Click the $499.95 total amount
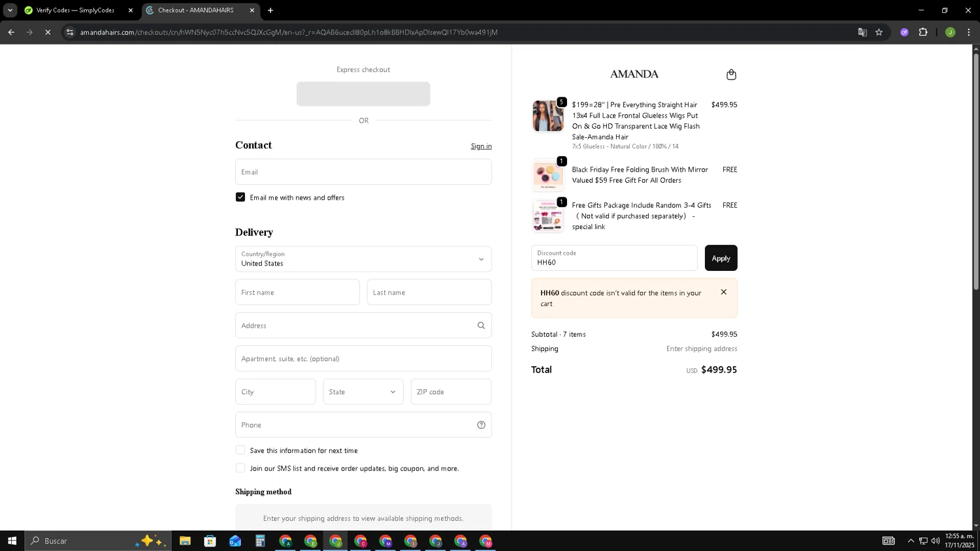The height and width of the screenshot is (551, 980). (719, 370)
